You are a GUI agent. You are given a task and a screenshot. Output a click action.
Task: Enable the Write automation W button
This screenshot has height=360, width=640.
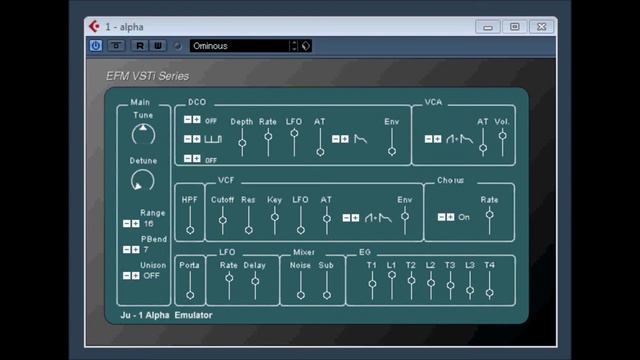tap(158, 46)
